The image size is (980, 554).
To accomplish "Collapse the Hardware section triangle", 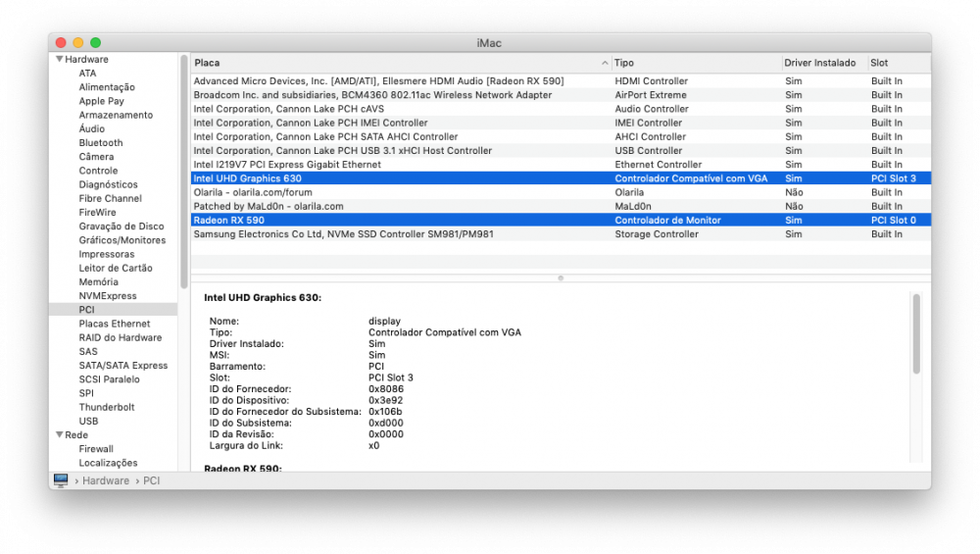I will point(60,59).
